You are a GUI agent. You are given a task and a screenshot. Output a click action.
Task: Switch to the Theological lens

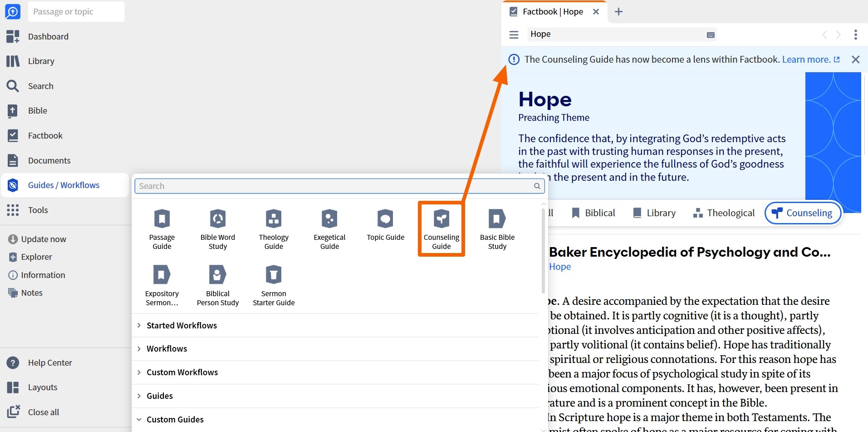coord(724,213)
